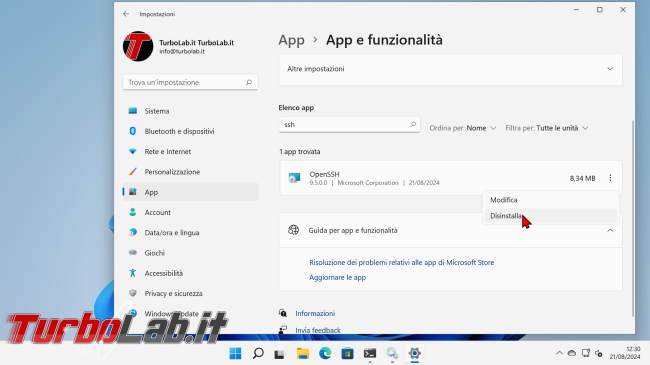
Task: Select the Account person icon
Action: click(x=133, y=212)
